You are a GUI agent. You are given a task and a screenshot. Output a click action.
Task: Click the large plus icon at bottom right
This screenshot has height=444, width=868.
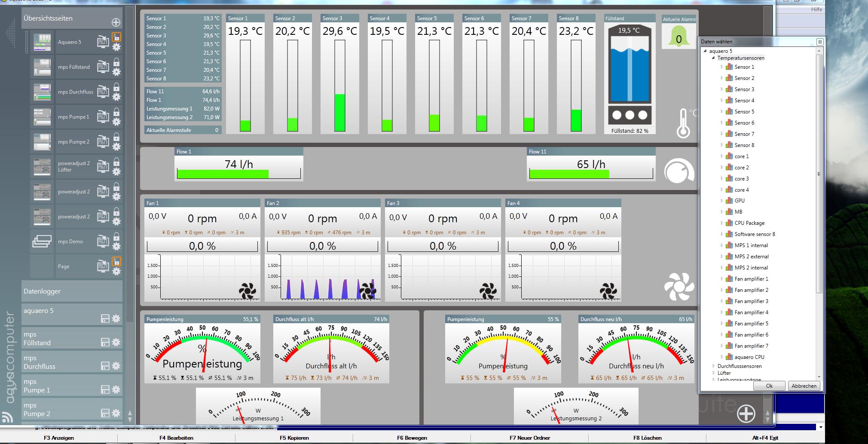[x=746, y=413]
